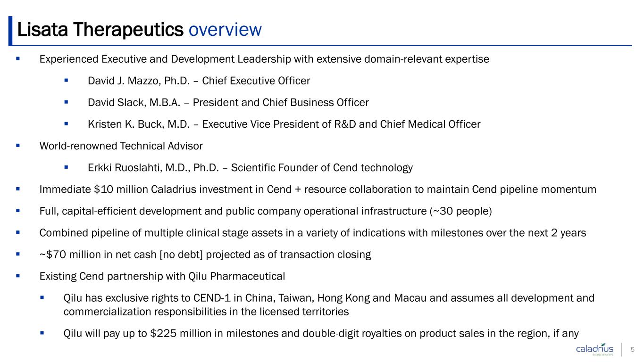644x362 pixels.
Task: Click the Combined pipeline milestones line
Action: 313,233
